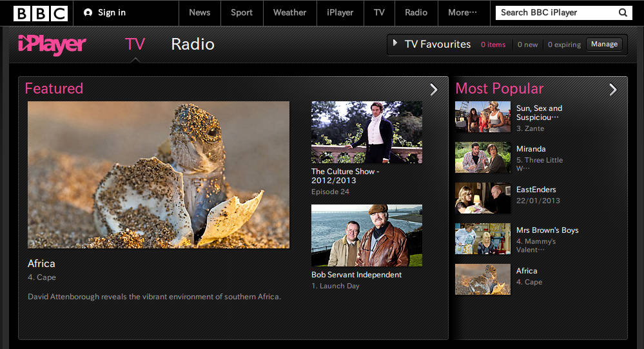
Task: Expand Featured with its chevron arrow
Action: pos(434,89)
